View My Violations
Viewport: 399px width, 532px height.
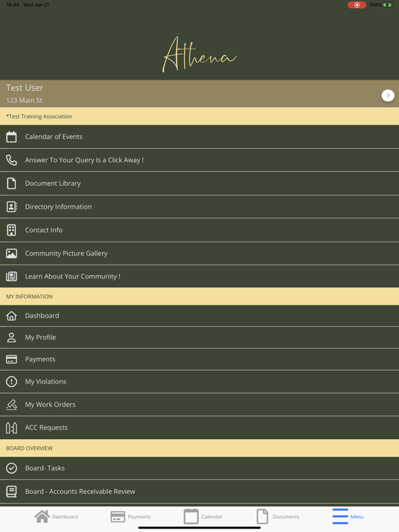(x=199, y=382)
